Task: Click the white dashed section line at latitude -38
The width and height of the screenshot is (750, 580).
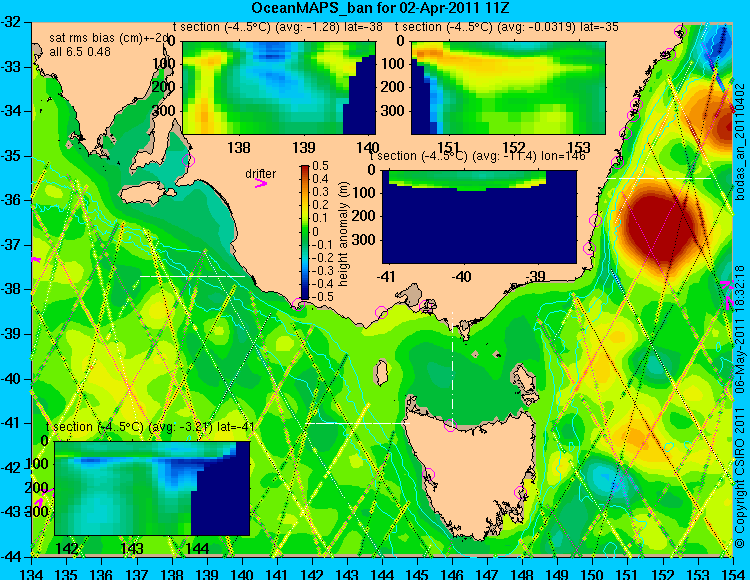Action: coord(192,276)
